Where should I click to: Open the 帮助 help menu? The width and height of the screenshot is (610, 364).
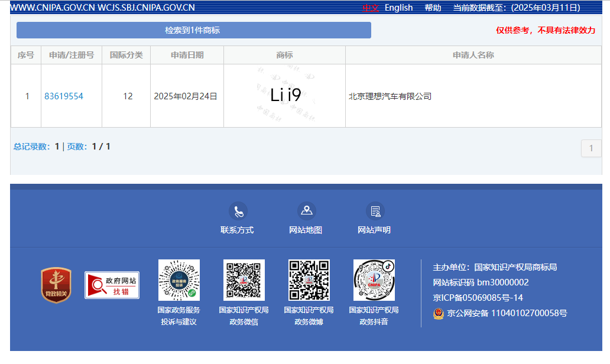pos(433,8)
